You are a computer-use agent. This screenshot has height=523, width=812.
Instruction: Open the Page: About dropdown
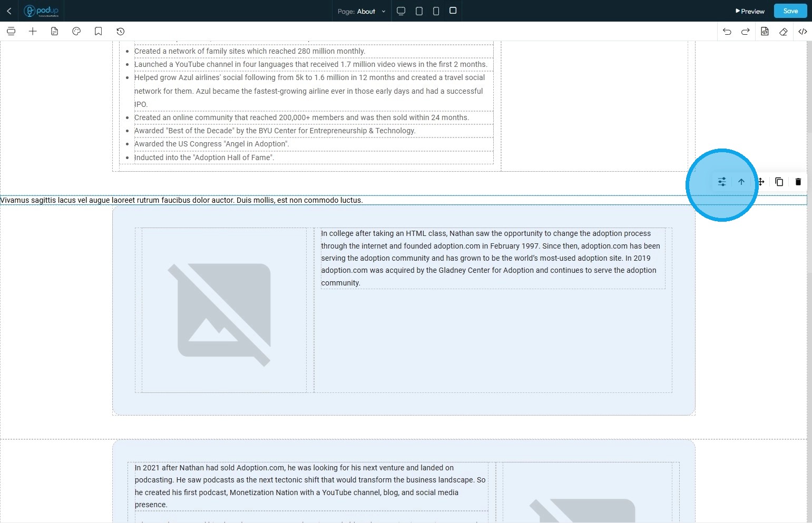tap(361, 11)
